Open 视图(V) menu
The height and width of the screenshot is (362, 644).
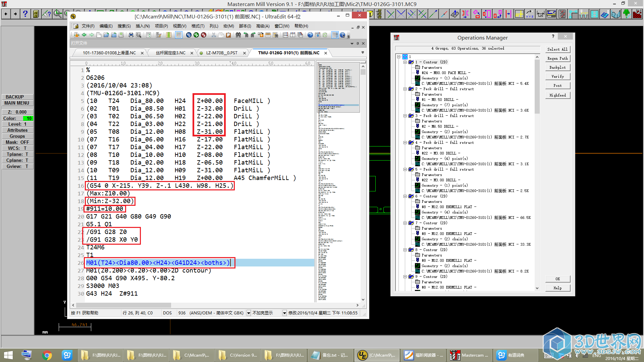click(x=179, y=26)
